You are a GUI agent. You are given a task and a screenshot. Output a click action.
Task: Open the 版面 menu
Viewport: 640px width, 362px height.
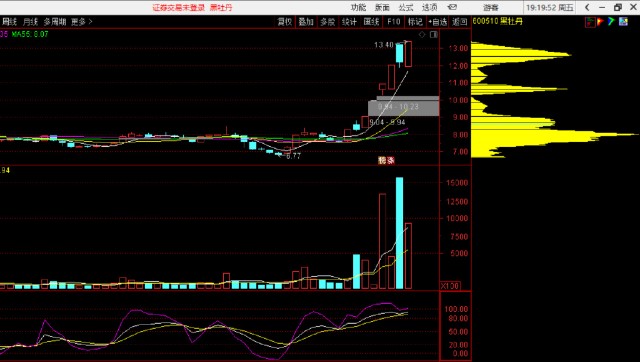pos(382,7)
